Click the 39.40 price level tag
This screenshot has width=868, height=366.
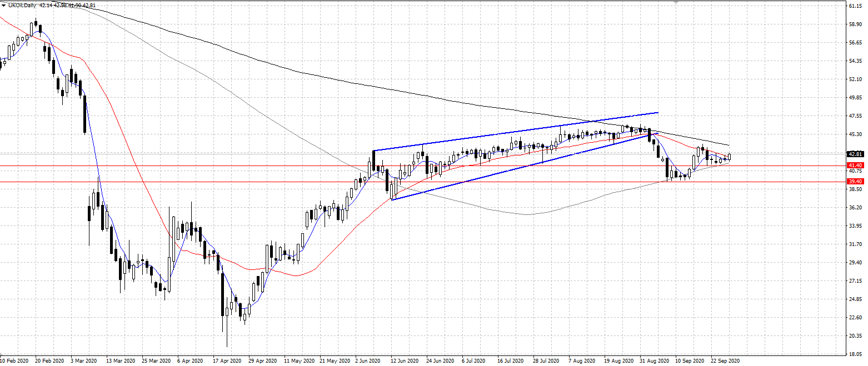coord(855,182)
